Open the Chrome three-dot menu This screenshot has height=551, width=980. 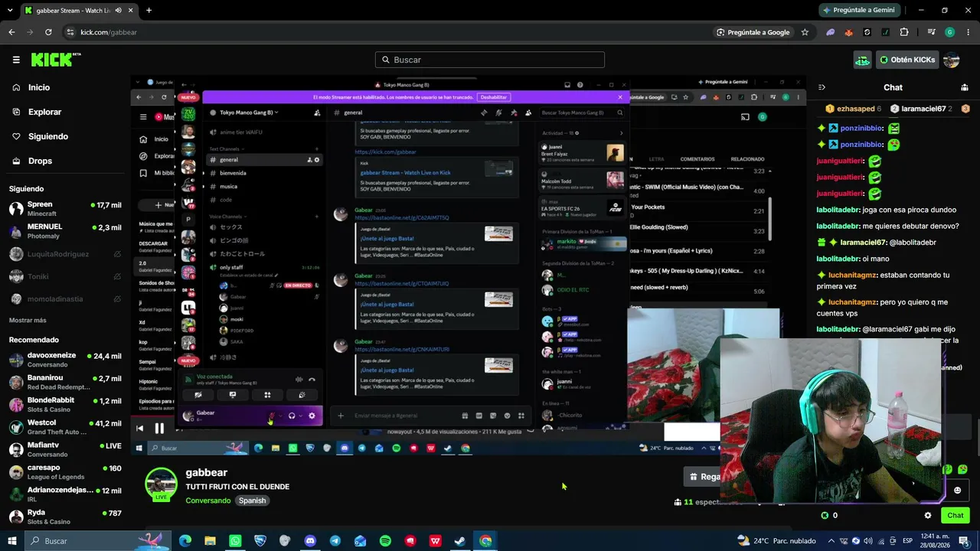pos(968,32)
